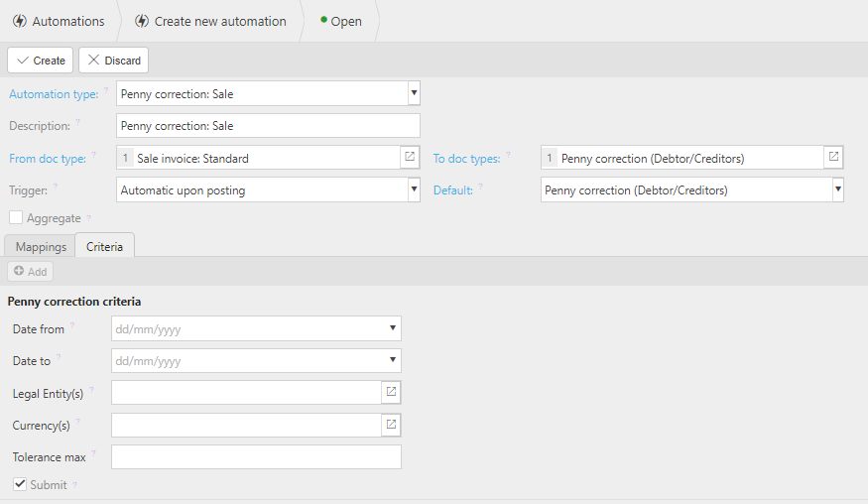Open Currency(s) lookup icon
This screenshot has width=868, height=504.
[x=392, y=425]
